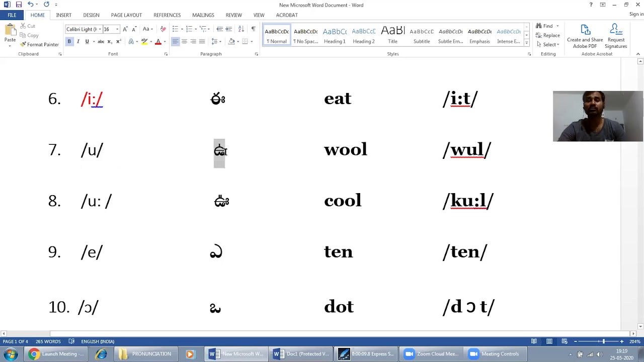Toggle Underline formatting
The image size is (644, 362).
click(x=87, y=41)
